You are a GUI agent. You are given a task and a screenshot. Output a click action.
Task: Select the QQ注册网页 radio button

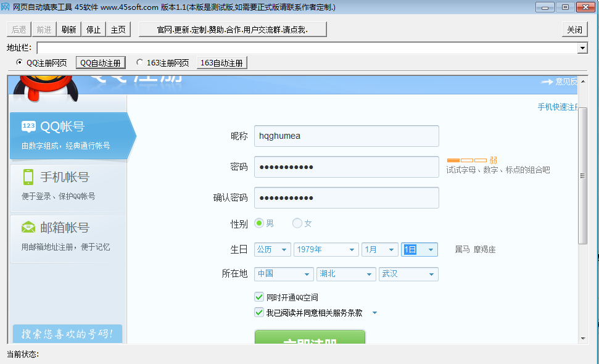point(19,62)
